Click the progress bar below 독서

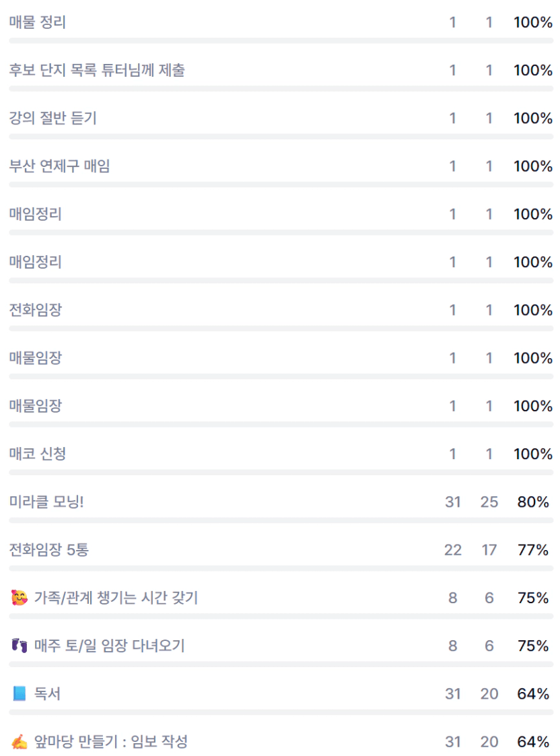click(x=280, y=712)
